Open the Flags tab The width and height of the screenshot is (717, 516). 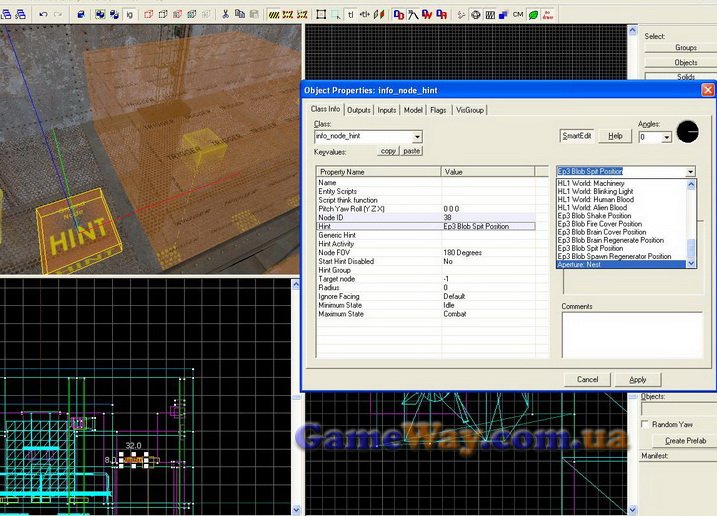pos(438,109)
